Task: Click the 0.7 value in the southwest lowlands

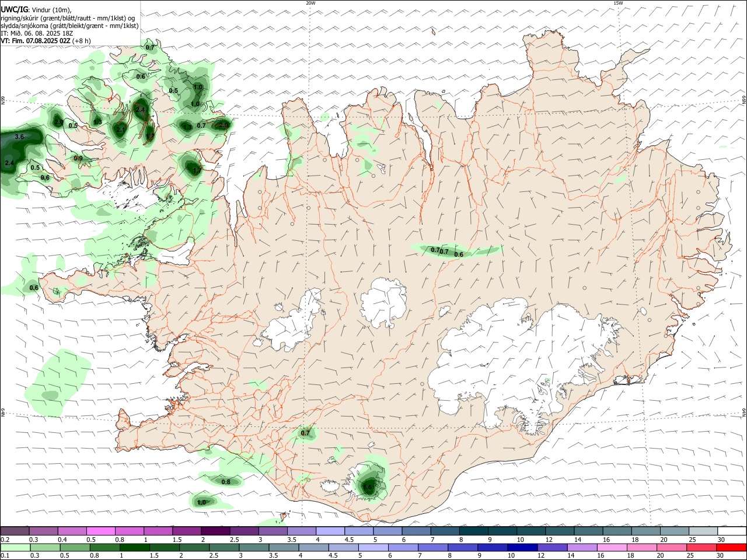Action: [305, 433]
